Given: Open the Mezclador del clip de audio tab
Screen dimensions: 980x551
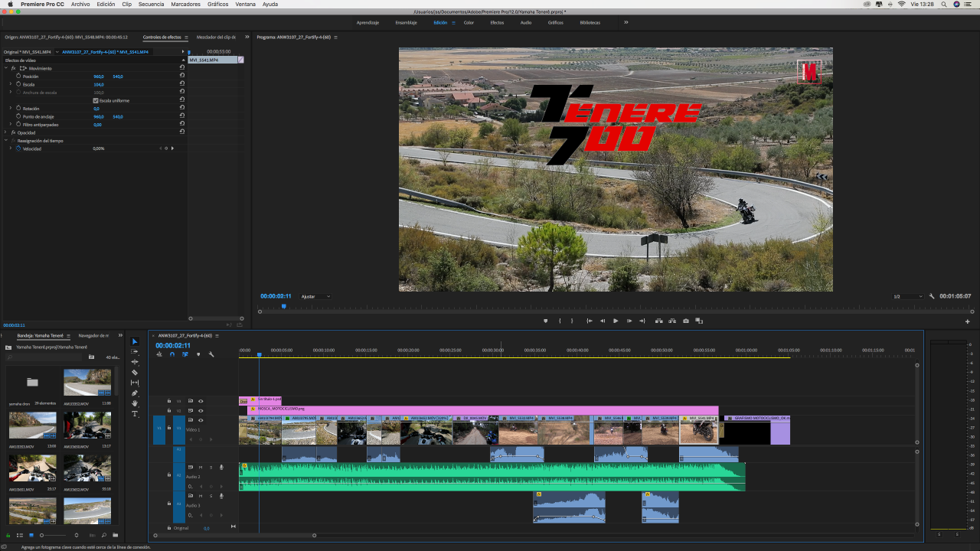Looking at the screenshot, I should (217, 37).
